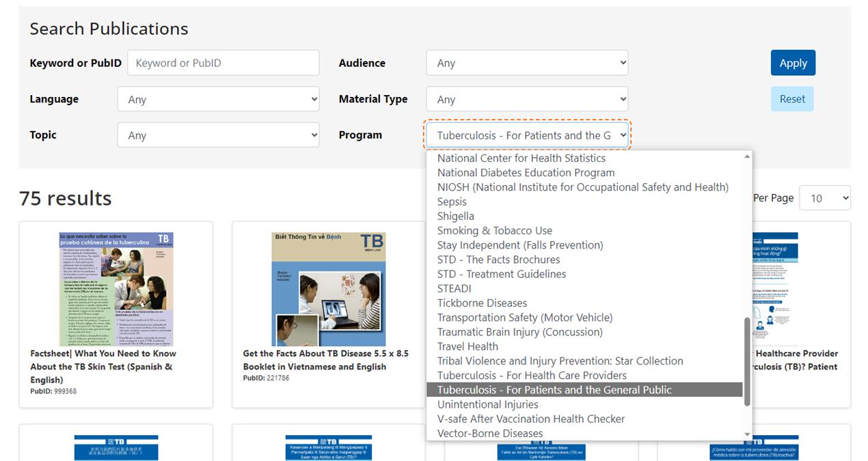Click dropdown list scrollbar up arrow
The height and width of the screenshot is (461, 868).
coord(747,156)
